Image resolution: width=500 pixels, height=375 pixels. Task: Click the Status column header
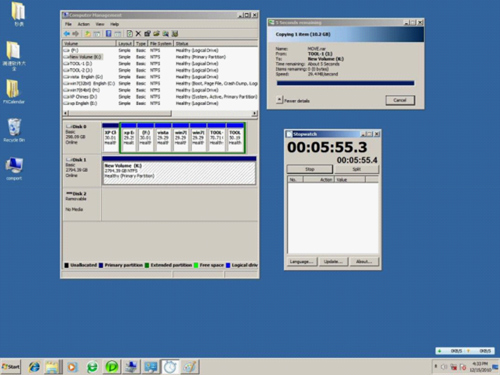click(216, 44)
